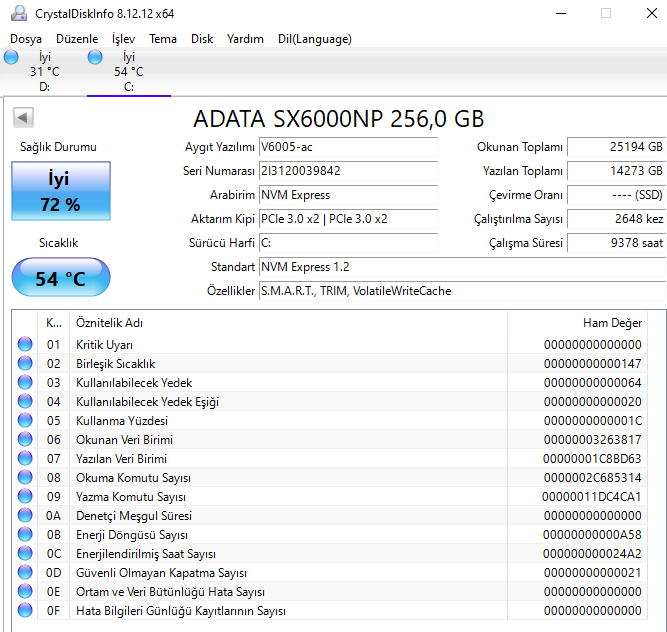Image resolution: width=667 pixels, height=632 pixels.
Task: Click the CrystalDiskInfo app icon in title bar
Action: 17,13
